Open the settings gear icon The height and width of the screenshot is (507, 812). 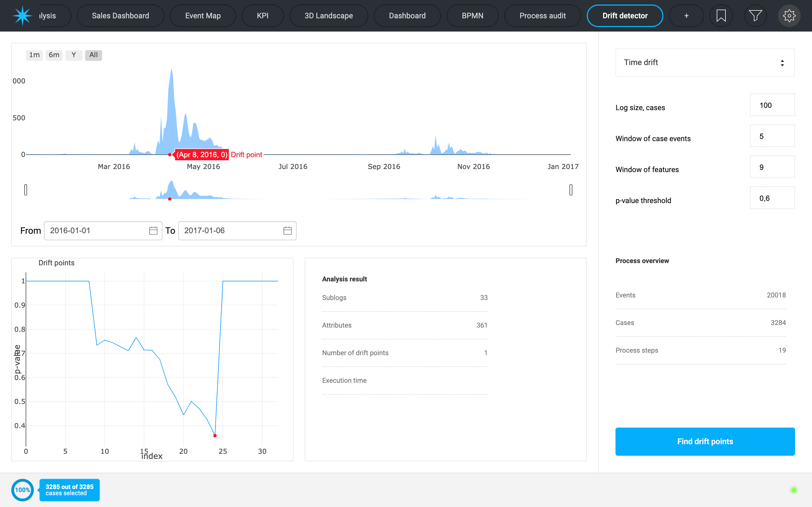coord(789,16)
